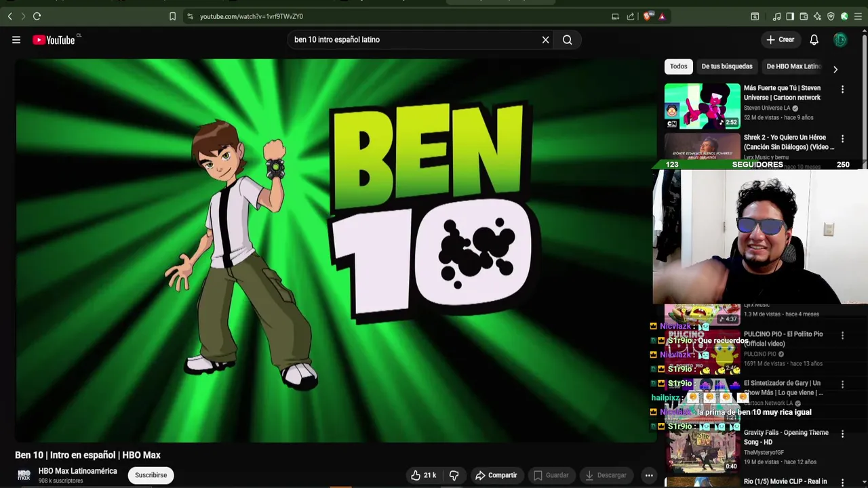Image resolution: width=868 pixels, height=488 pixels.
Task: Dislike the video with thumbs down
Action: pyautogui.click(x=454, y=475)
